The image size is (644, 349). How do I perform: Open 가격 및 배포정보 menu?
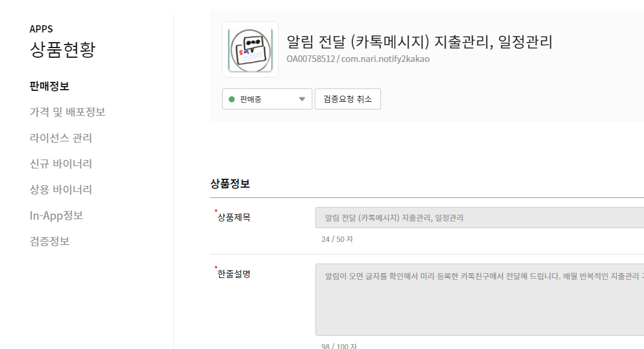click(67, 112)
